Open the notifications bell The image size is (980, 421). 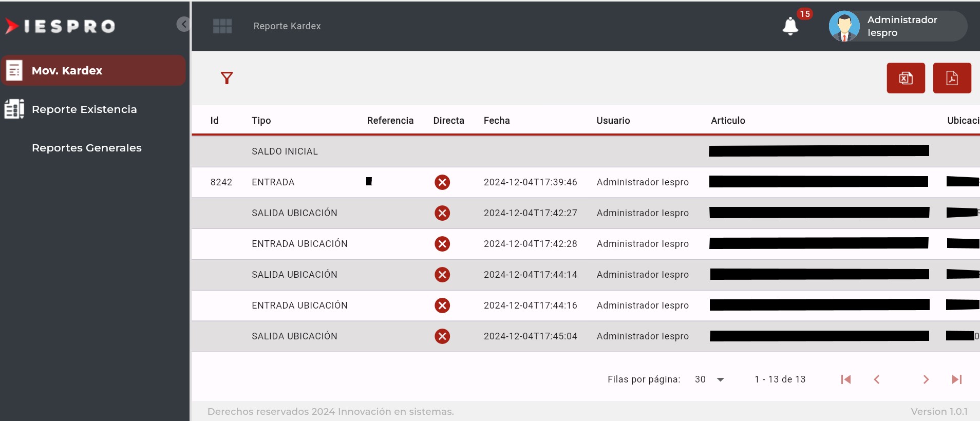790,26
